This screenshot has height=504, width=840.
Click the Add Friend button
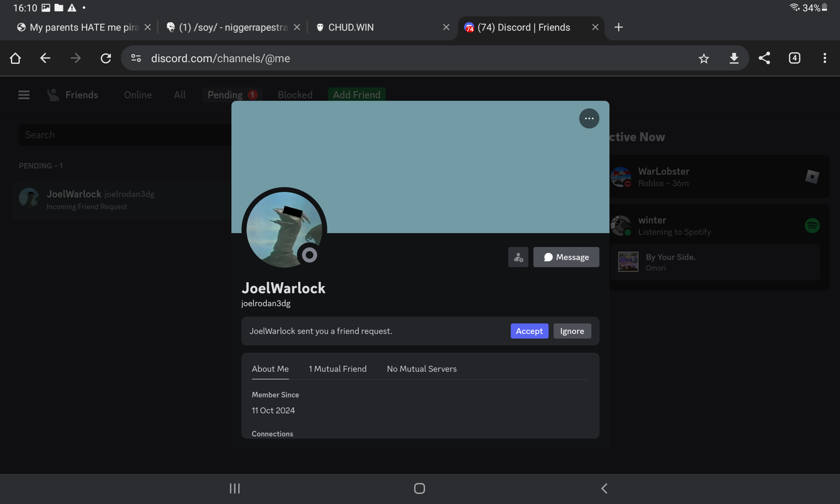click(x=357, y=95)
